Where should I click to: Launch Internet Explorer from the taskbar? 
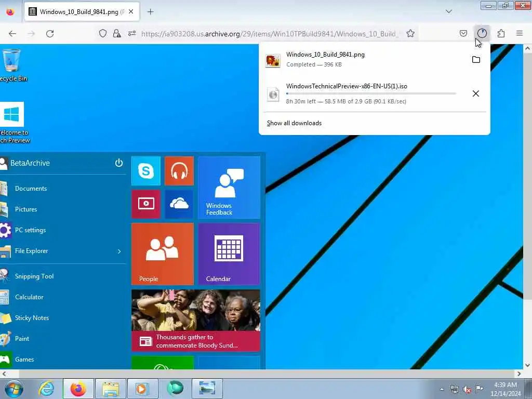coord(46,389)
